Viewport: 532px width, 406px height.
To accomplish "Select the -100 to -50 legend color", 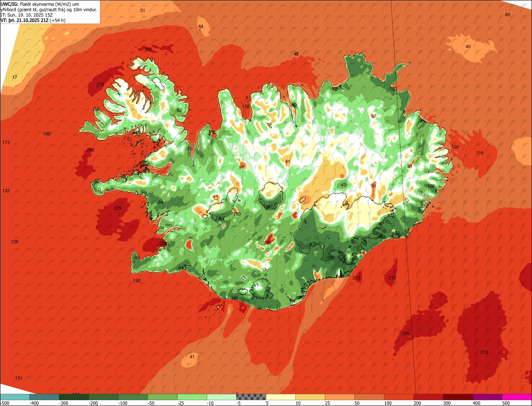I will pos(133,397).
